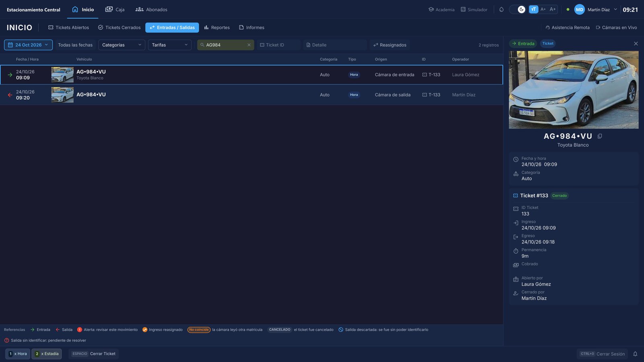Viewport: 644px width, 362px height.
Task: Click the Cerrar Ticket button
Action: pos(94,354)
